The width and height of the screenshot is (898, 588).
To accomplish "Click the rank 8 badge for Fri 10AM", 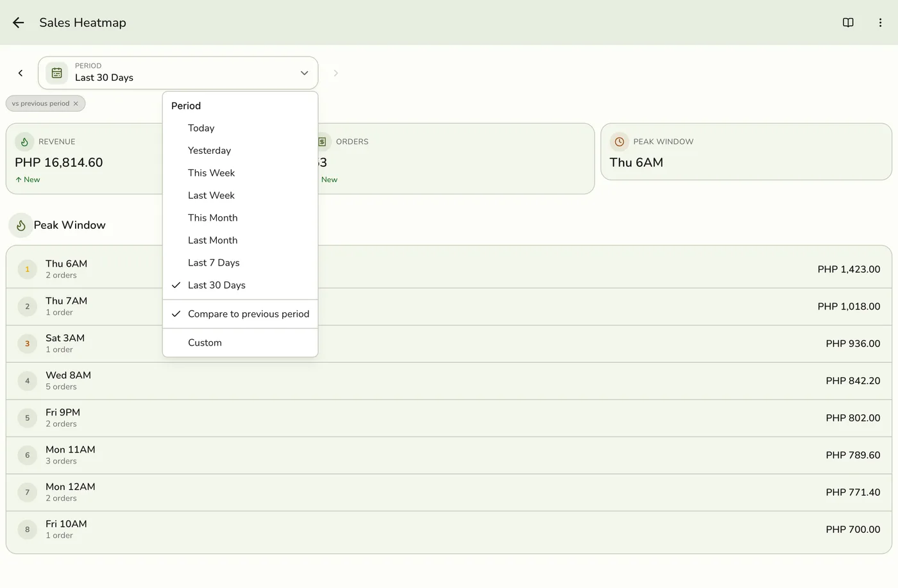I will coord(27,530).
